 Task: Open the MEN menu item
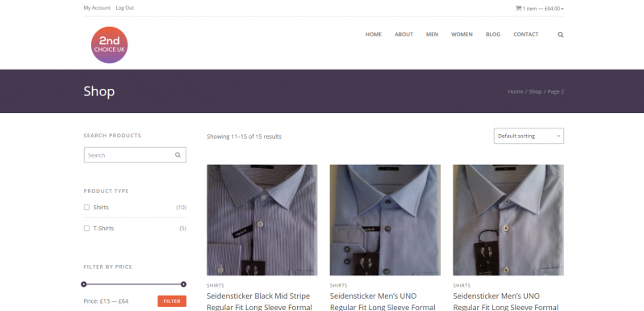pyautogui.click(x=432, y=35)
